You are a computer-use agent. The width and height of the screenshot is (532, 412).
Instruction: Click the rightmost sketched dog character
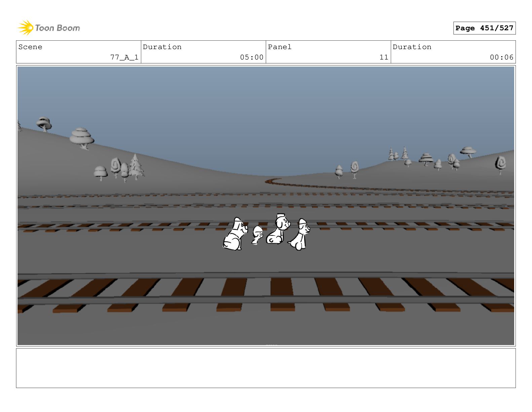(x=300, y=234)
